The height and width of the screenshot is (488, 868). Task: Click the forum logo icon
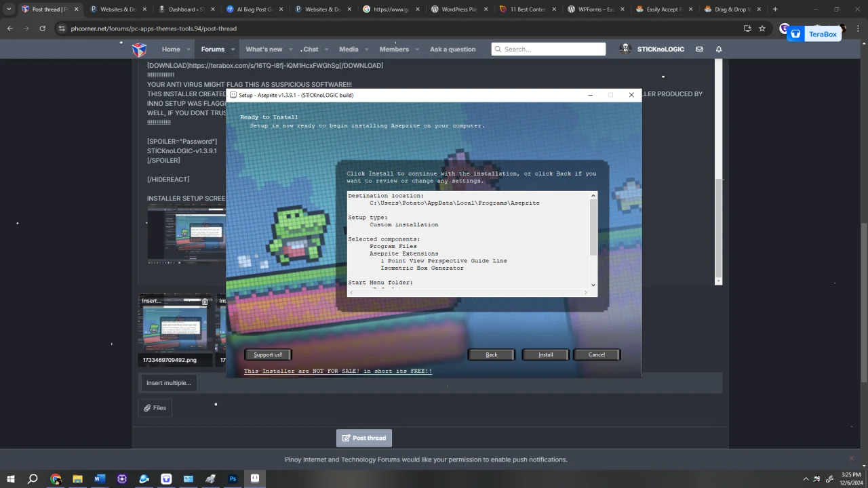click(x=139, y=49)
